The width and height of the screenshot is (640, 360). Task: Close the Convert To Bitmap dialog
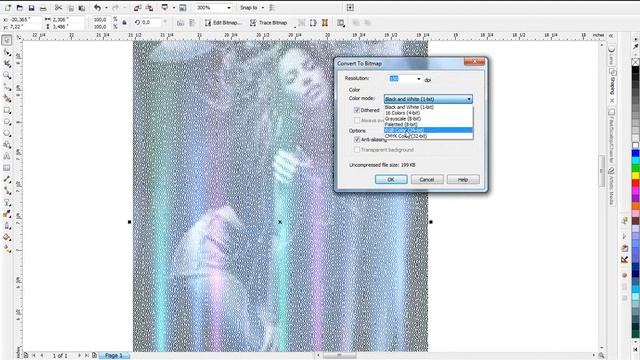coord(474,62)
